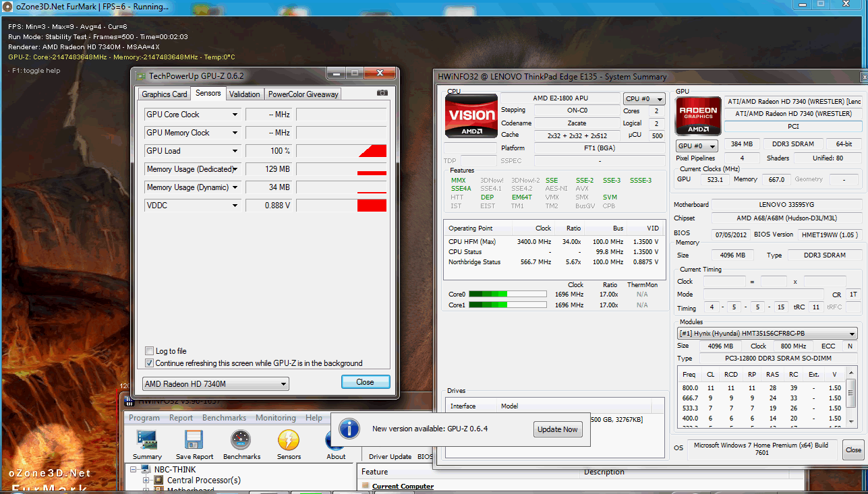Click the Save Report floppy icon
868x494 pixels.
194,441
